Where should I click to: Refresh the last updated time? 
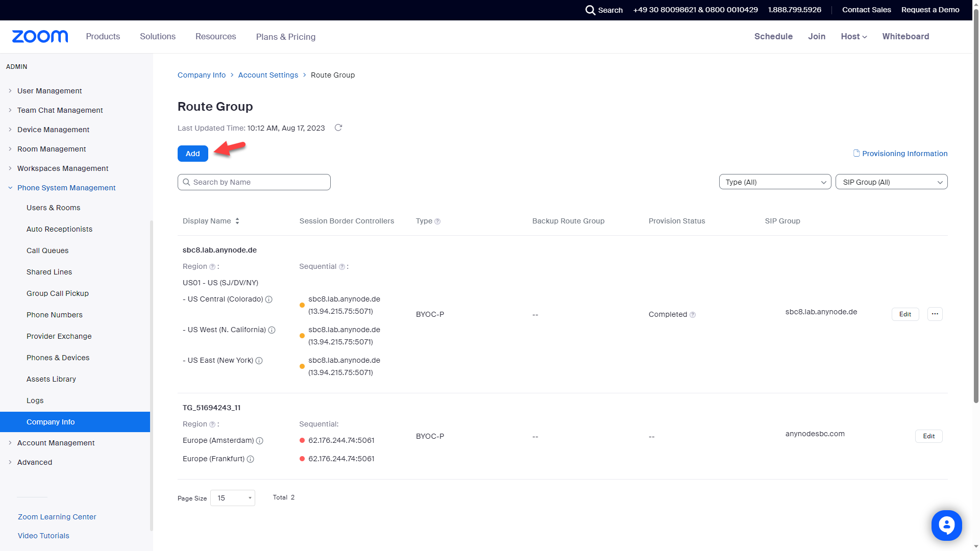[338, 128]
